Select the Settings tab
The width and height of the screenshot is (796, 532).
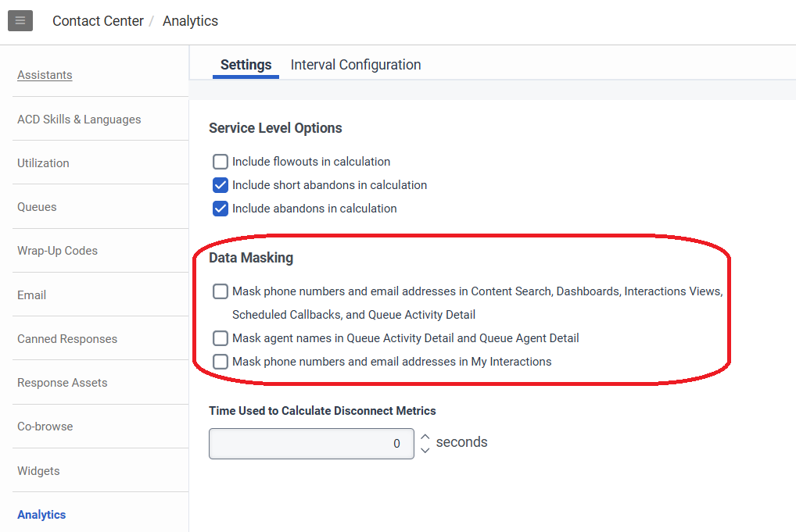246,65
